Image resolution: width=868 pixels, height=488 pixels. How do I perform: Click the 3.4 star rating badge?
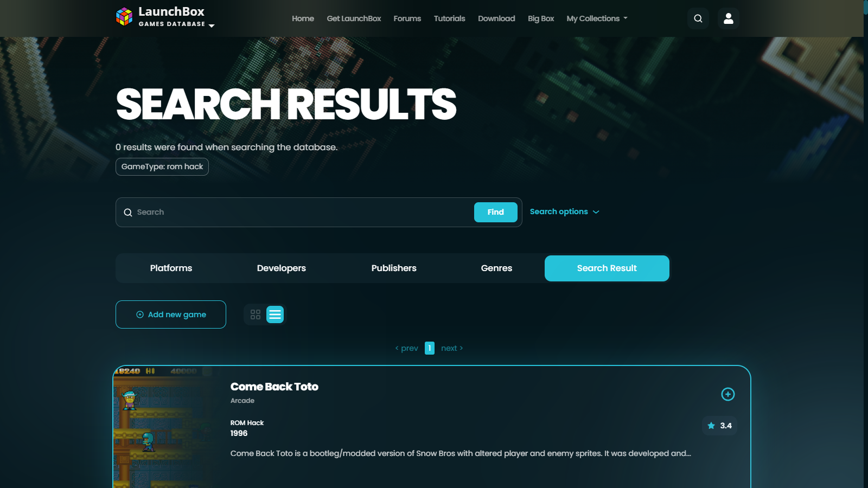pyautogui.click(x=720, y=426)
